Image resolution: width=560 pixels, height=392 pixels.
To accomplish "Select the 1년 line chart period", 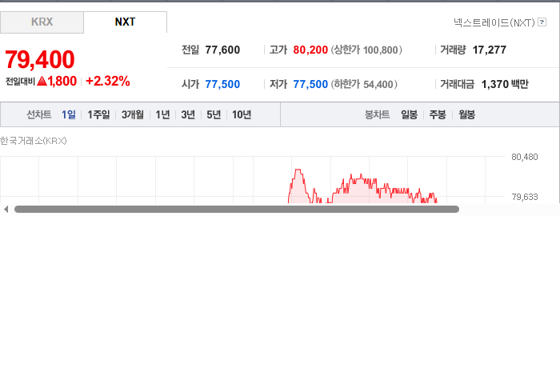I will [x=162, y=114].
